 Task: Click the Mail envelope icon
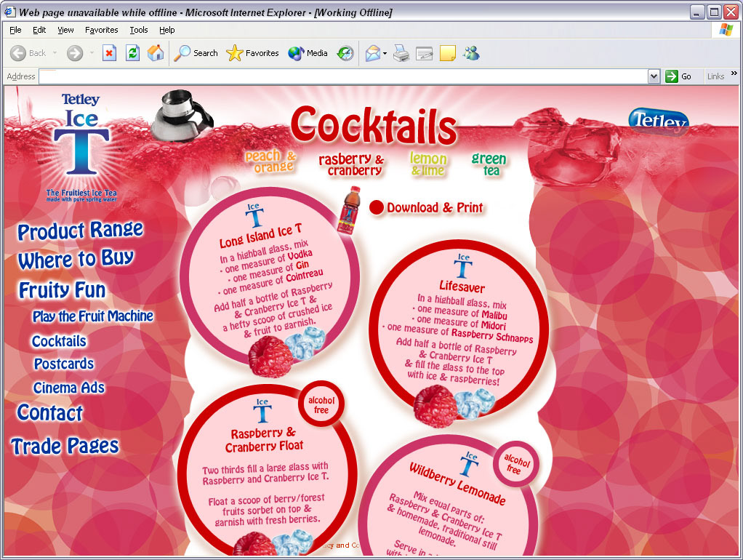point(373,53)
